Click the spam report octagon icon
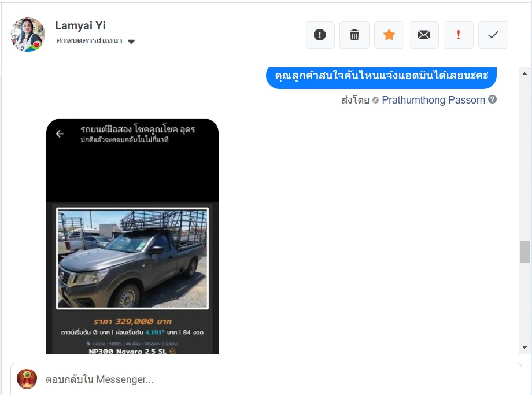The height and width of the screenshot is (395, 532). 320,35
